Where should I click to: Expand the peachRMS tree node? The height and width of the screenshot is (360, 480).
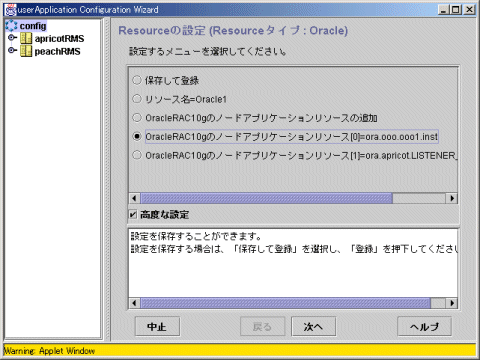[x=12, y=50]
